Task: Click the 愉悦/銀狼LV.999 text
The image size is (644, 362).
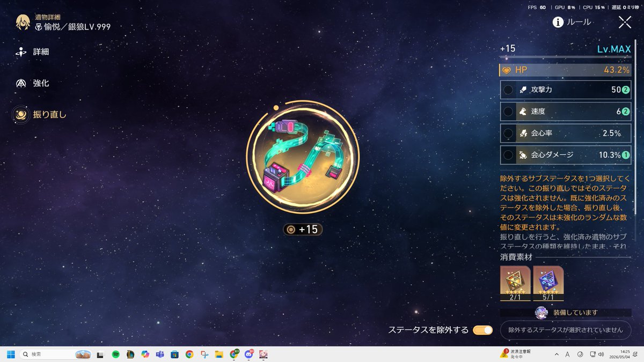Action: click(77, 26)
